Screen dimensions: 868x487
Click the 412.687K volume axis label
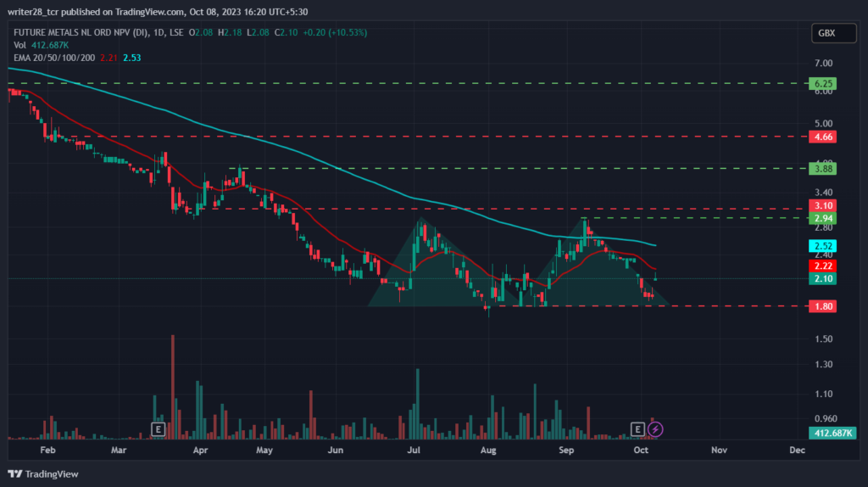tap(832, 433)
